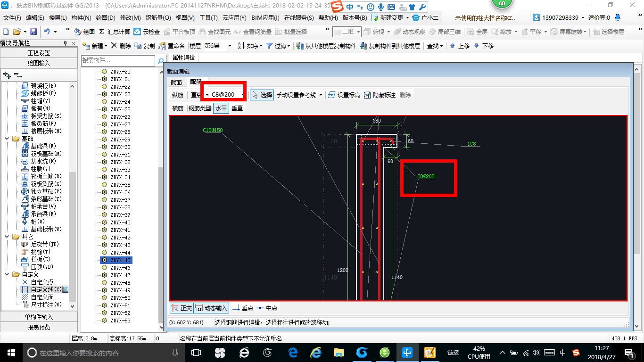
Task: Open Windows Start menu
Action: 11,352
